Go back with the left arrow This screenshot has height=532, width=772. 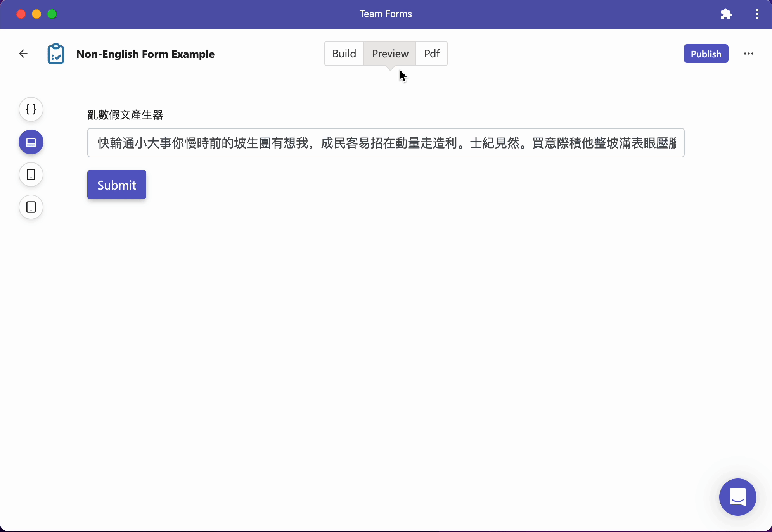tap(23, 54)
